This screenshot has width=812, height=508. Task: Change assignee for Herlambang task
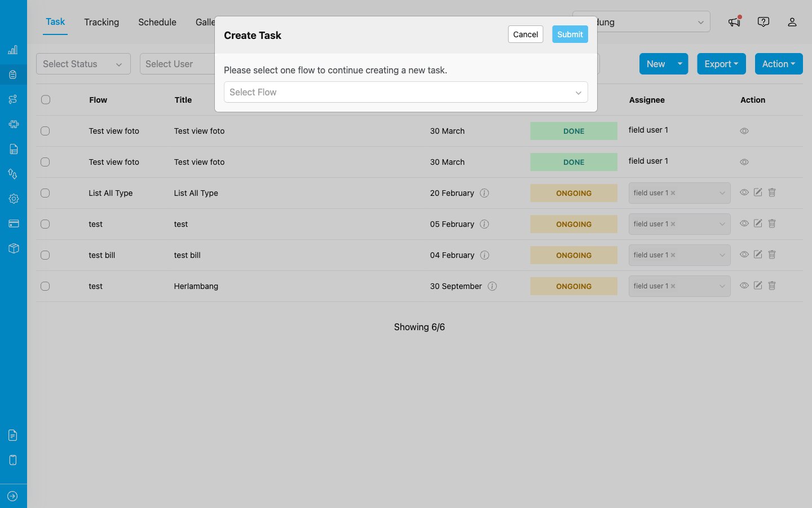(x=679, y=286)
